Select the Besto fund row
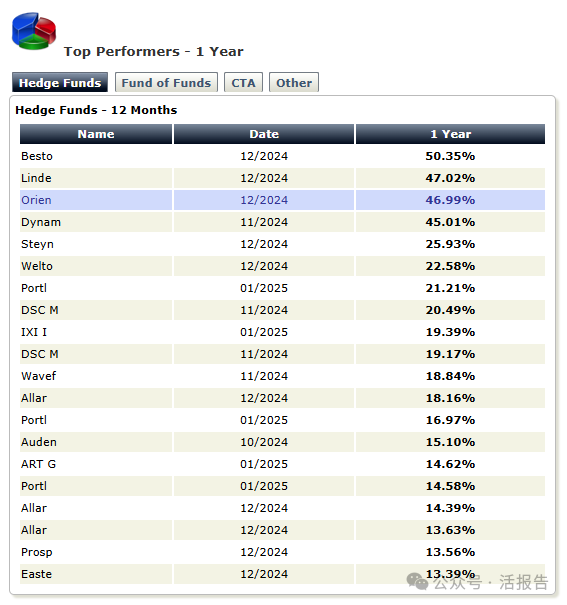The image size is (567, 605). pos(282,156)
